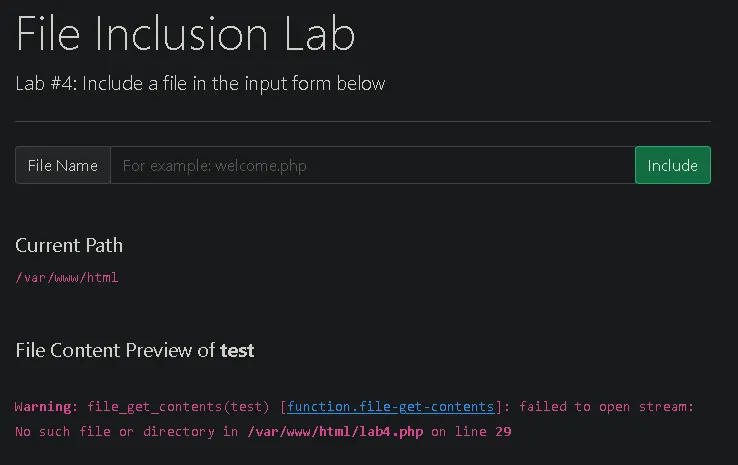Image resolution: width=738 pixels, height=465 pixels.
Task: Click the line number 29 in error
Action: pos(503,432)
